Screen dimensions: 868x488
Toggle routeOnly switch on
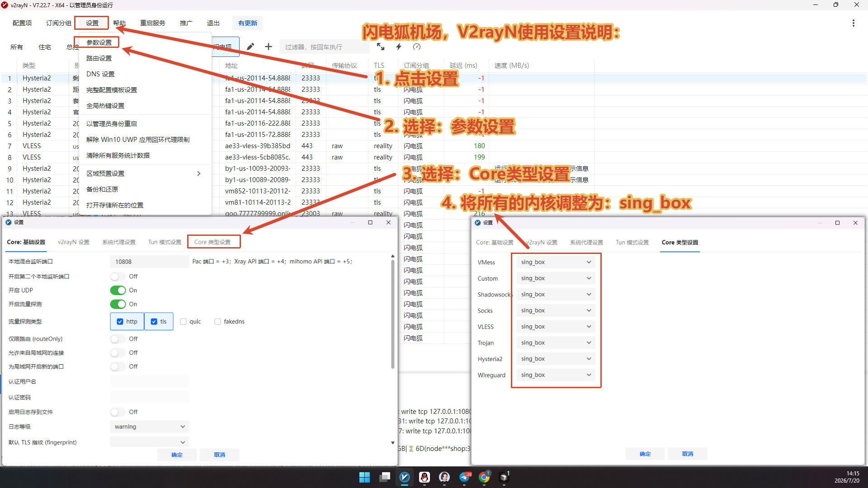click(x=118, y=339)
